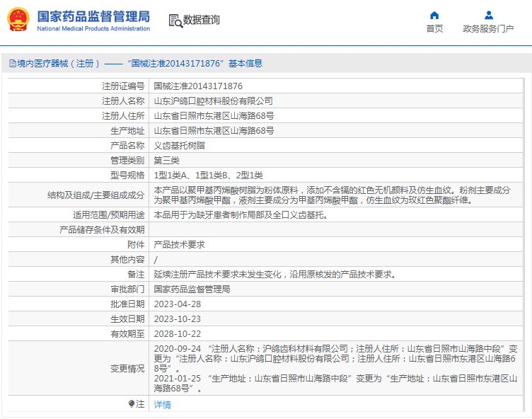Click the 详情 link in the notes row
532x419 pixels.
pos(162,405)
